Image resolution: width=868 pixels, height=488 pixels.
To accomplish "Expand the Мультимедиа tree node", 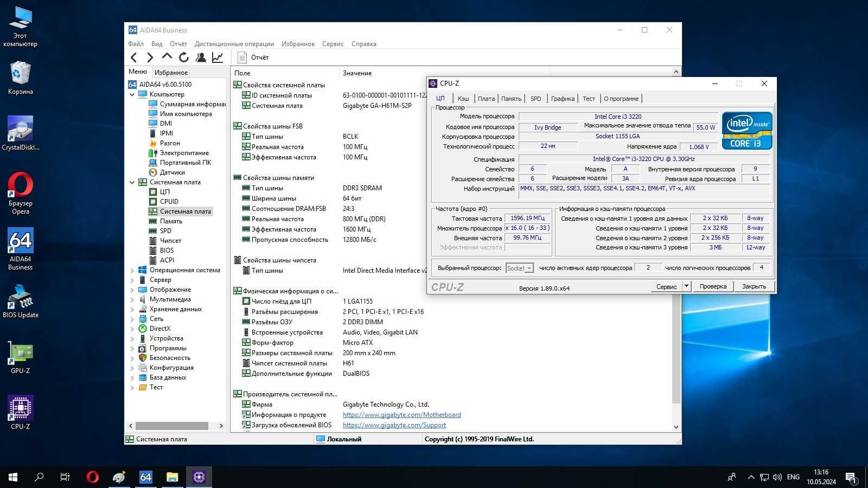I will tap(132, 299).
